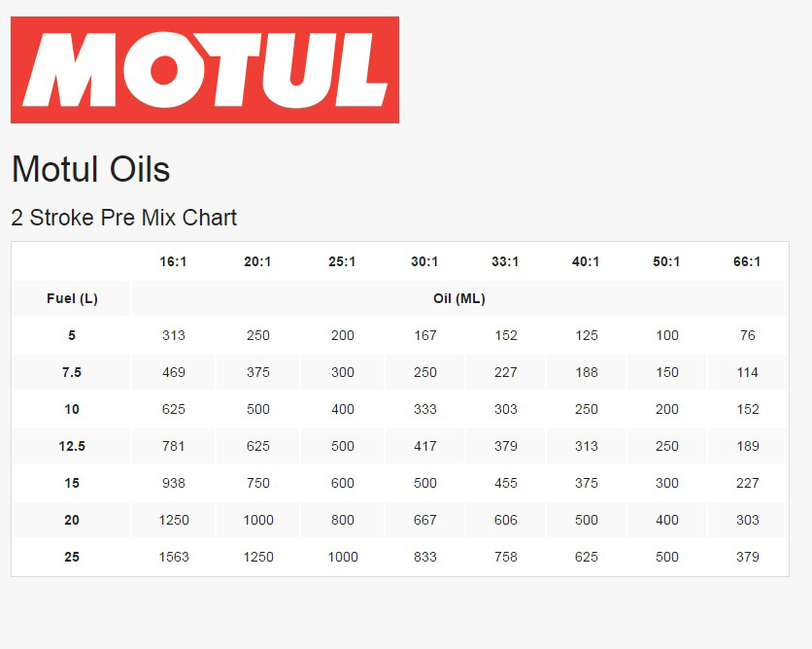The width and height of the screenshot is (812, 649).
Task: Click the 1563 oil value cell
Action: tap(174, 557)
